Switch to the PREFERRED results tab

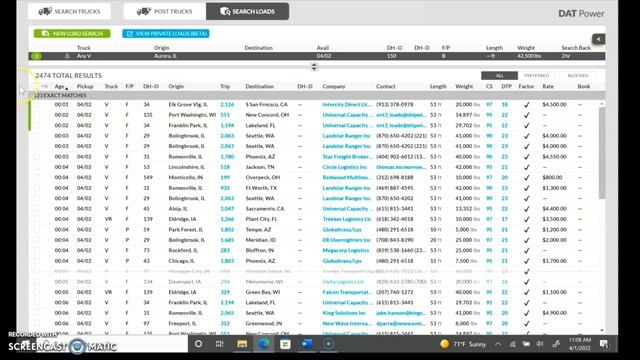click(x=536, y=76)
